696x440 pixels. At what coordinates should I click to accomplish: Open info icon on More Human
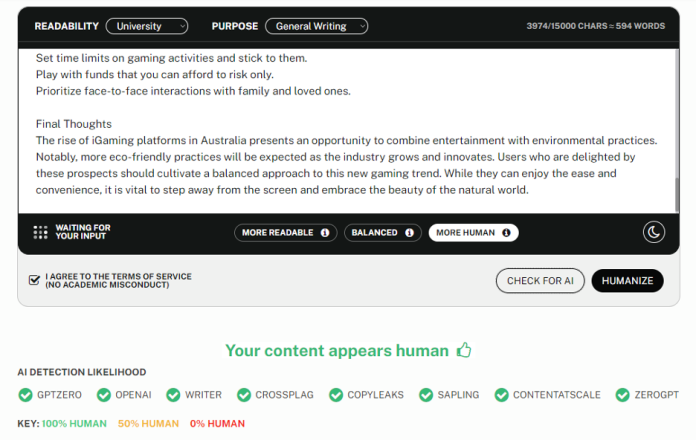click(506, 233)
